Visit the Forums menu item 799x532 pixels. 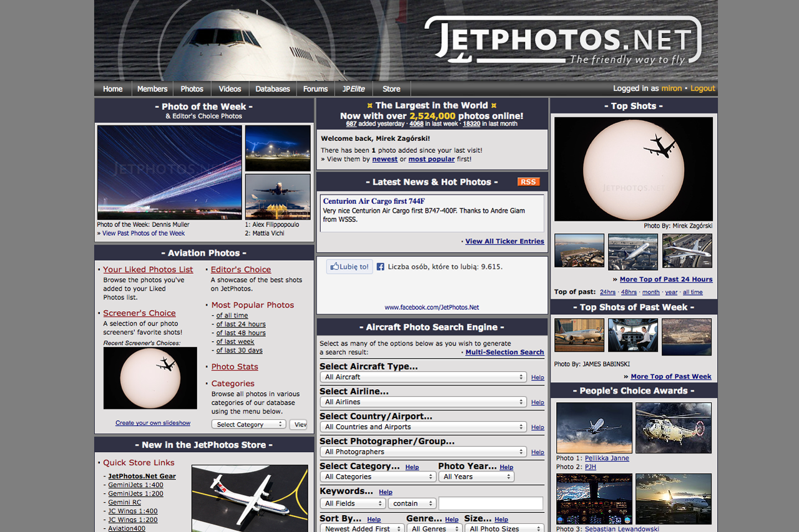(x=316, y=89)
